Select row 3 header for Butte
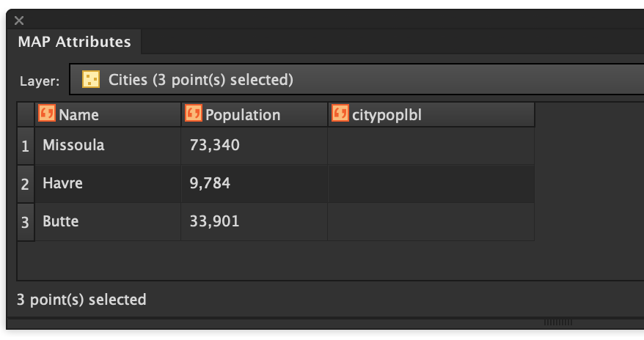644x340 pixels. [26, 222]
